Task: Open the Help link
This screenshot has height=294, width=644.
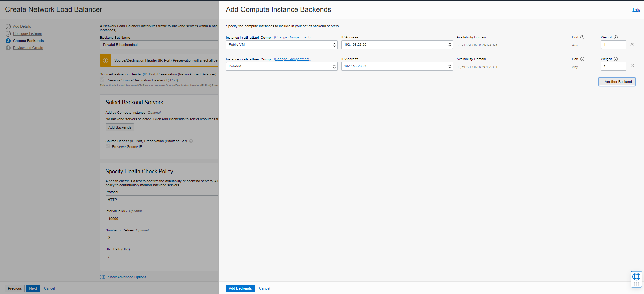Action: click(636, 9)
